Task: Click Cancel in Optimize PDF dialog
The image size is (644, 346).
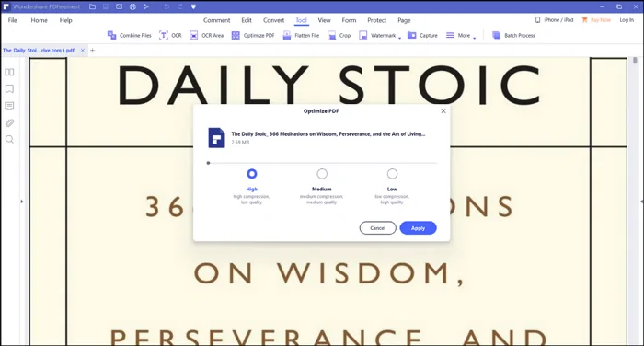Action: click(378, 228)
